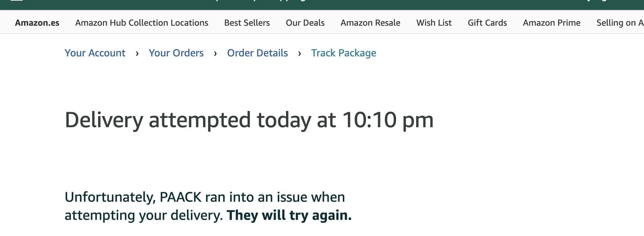Click the chevron after Your Account
Image resolution: width=644 pixels, height=236 pixels.
pos(137,53)
